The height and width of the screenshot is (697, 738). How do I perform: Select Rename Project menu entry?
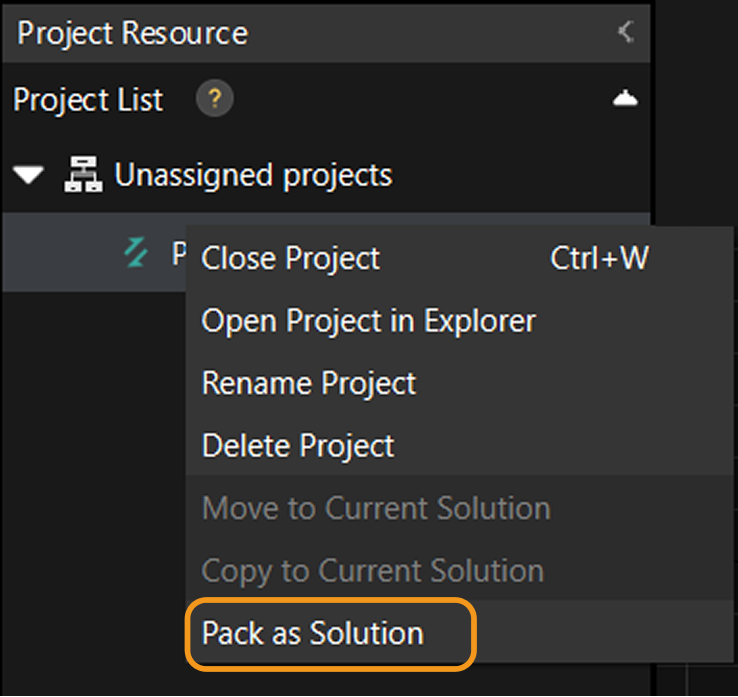[x=309, y=384]
